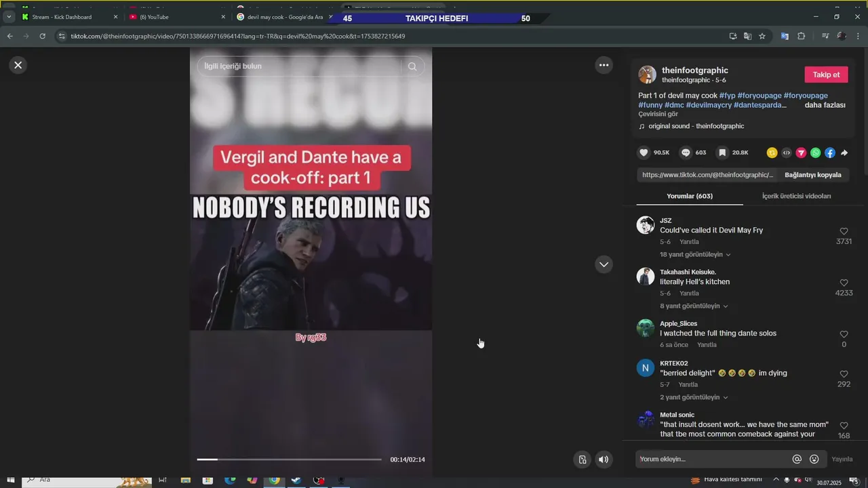The width and height of the screenshot is (868, 488).
Task: Click 'Yayınla' to post comment
Action: pyautogui.click(x=842, y=459)
